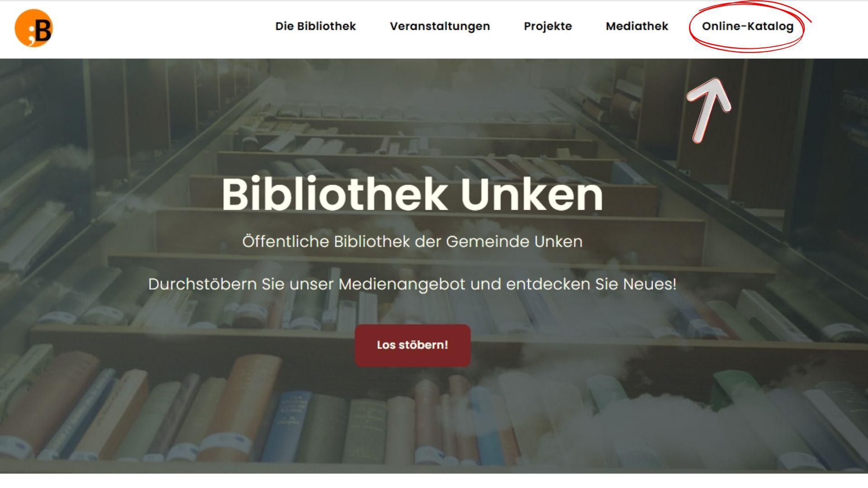Click the subtitle Öffentliche Bibliothek der Gemeinde Unken
This screenshot has width=868, height=488.
point(412,241)
